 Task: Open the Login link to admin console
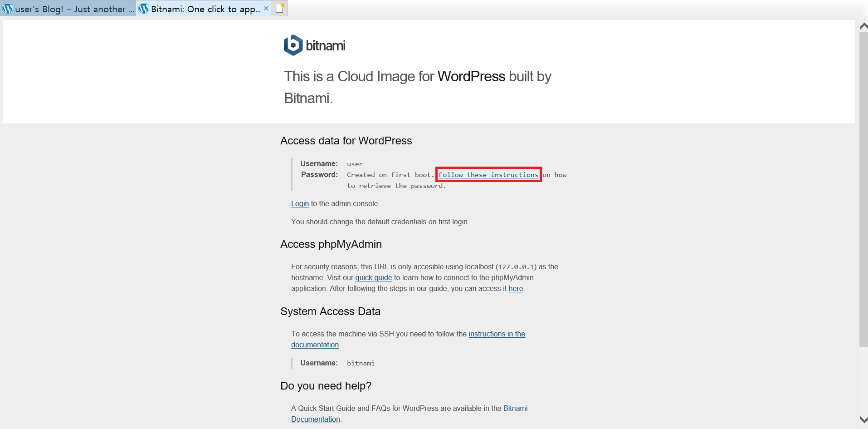(300, 204)
